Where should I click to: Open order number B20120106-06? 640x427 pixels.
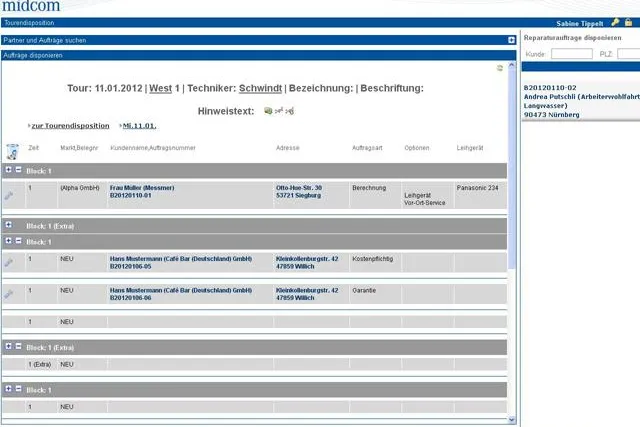click(131, 298)
